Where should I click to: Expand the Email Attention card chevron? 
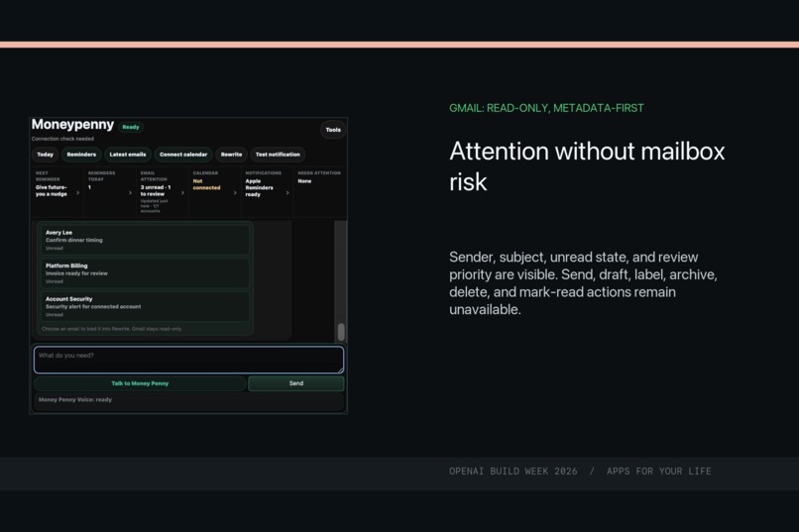click(182, 193)
